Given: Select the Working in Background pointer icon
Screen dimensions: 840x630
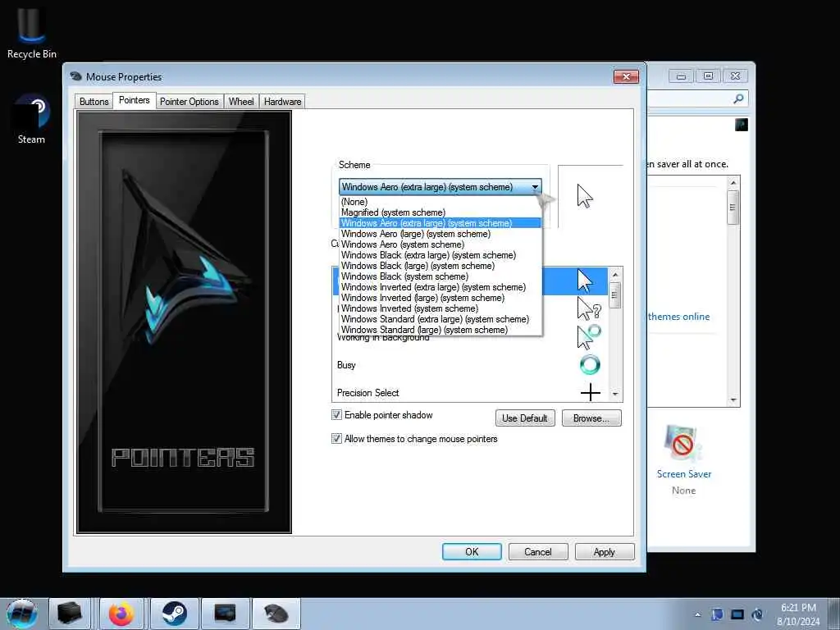Looking at the screenshot, I should coord(589,337).
